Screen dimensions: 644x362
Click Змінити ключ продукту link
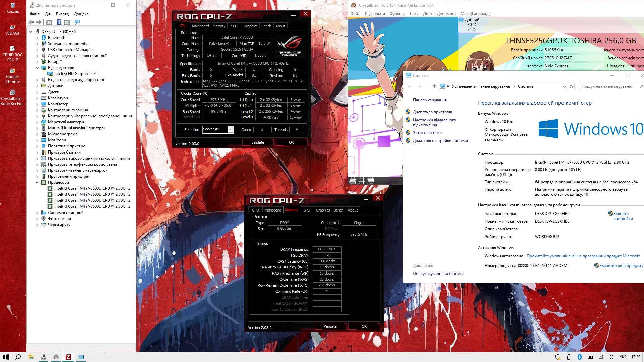click(x=621, y=266)
